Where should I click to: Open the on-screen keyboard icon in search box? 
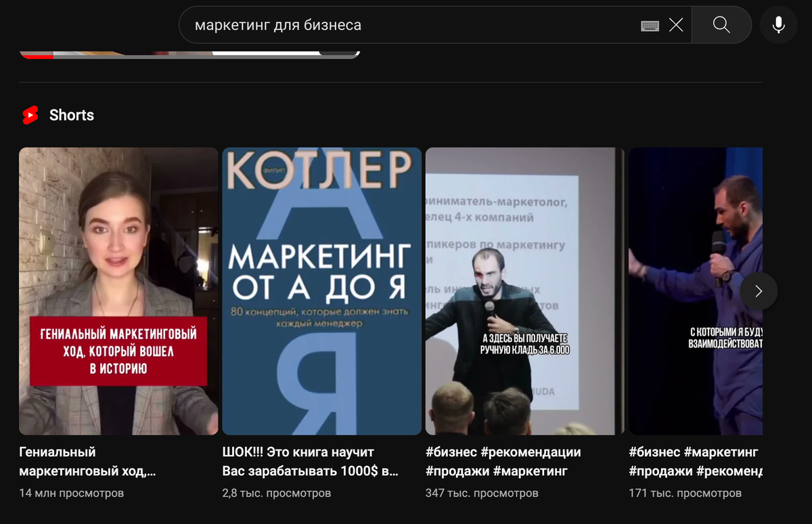[650, 26]
